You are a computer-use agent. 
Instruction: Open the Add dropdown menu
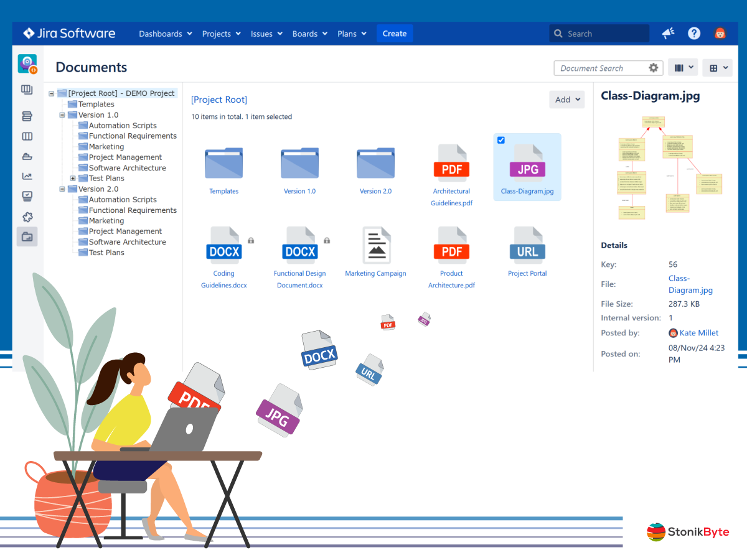(566, 100)
